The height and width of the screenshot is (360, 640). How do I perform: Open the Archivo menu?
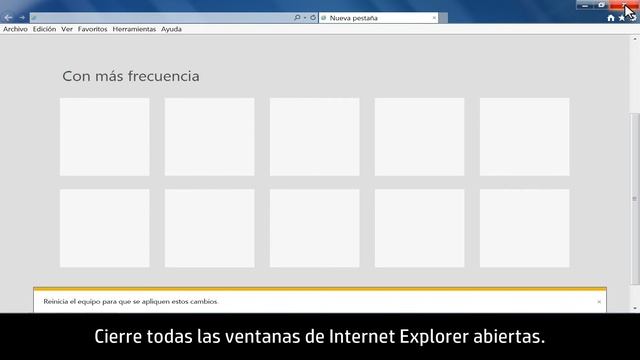tap(16, 29)
